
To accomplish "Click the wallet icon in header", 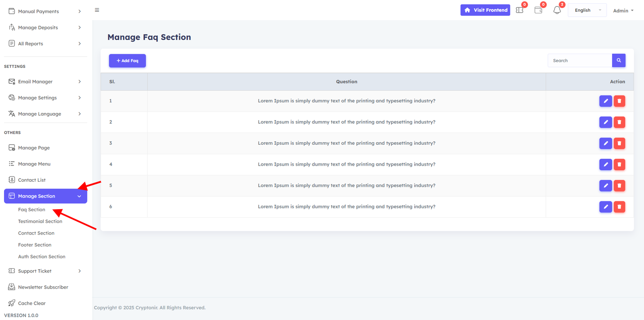I will point(538,10).
